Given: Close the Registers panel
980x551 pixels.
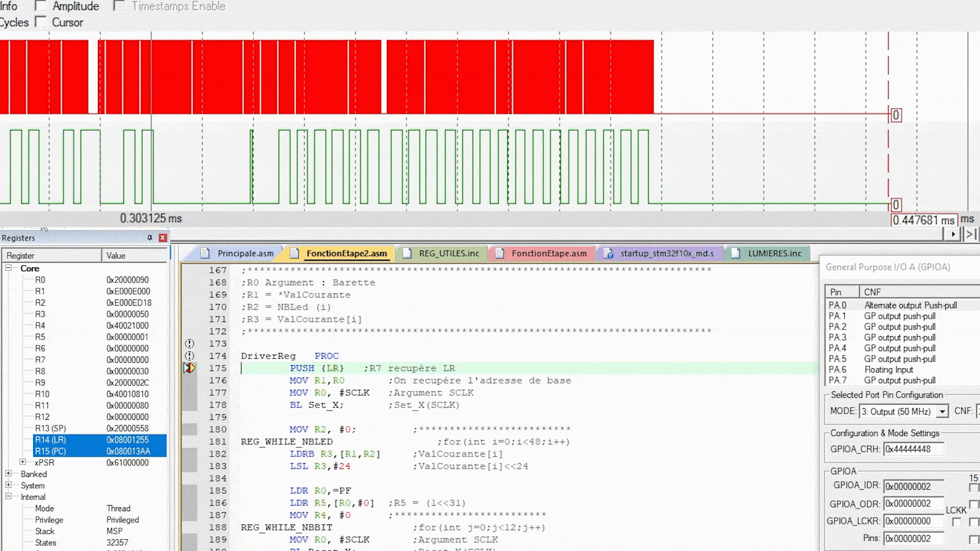Looking at the screenshot, I should coord(163,238).
